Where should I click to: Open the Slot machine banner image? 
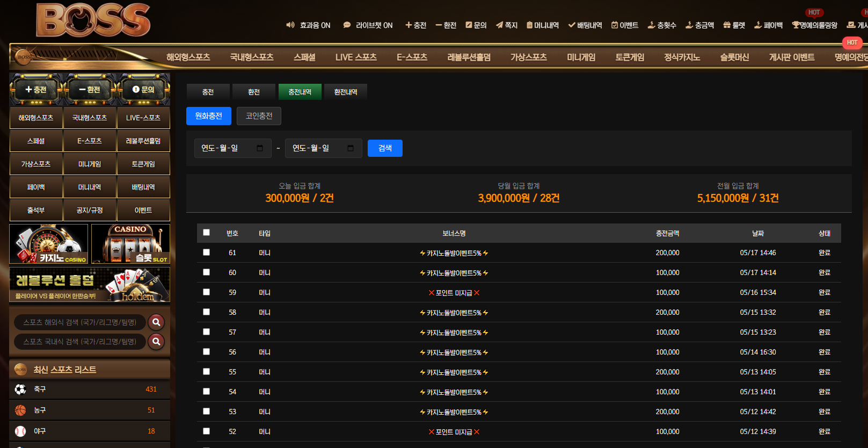click(x=130, y=244)
